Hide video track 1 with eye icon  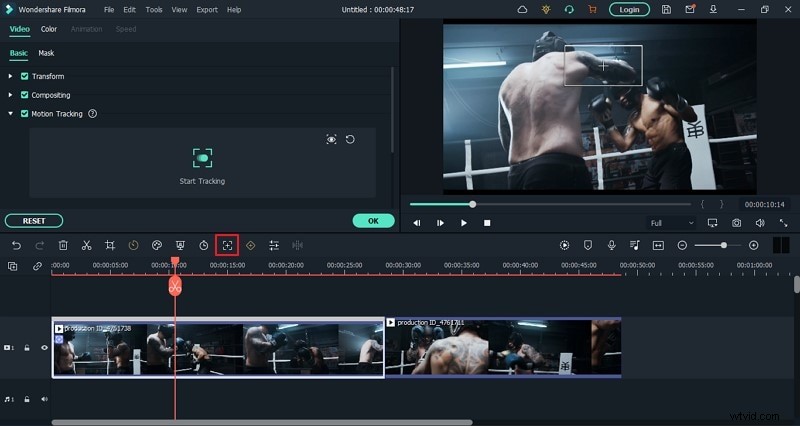pyautogui.click(x=44, y=347)
